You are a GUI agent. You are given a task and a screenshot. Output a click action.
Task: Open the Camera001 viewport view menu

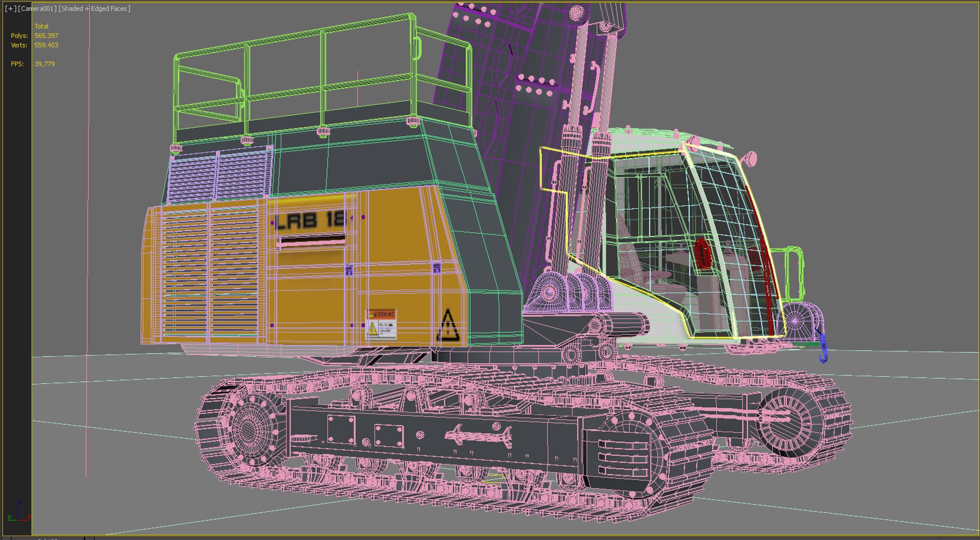(37, 9)
